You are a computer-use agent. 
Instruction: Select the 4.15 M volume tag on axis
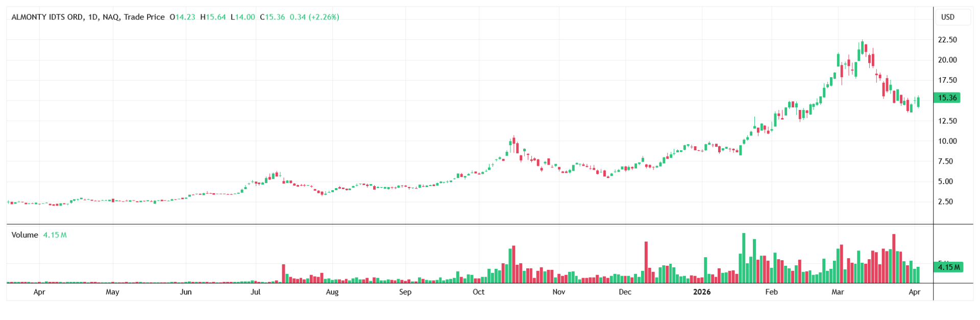(948, 267)
